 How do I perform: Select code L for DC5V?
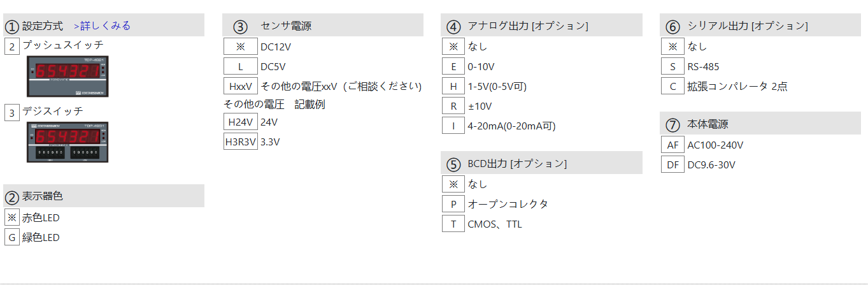coord(241,66)
